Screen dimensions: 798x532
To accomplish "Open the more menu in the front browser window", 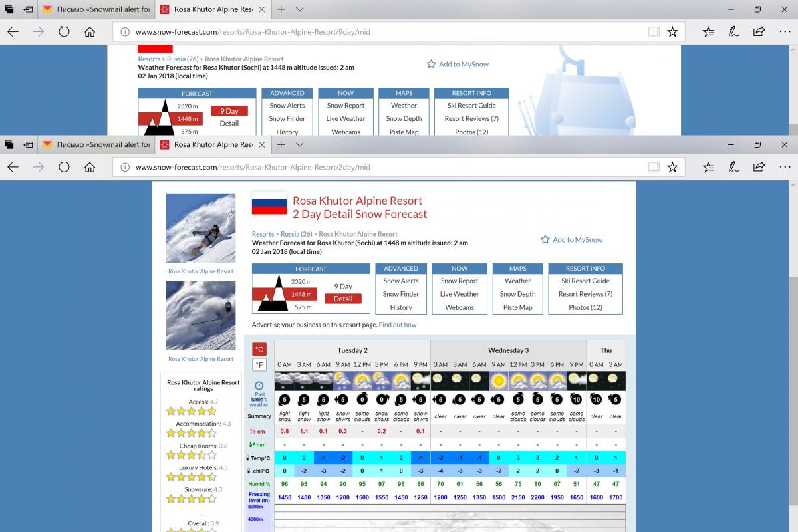I will click(x=785, y=167).
